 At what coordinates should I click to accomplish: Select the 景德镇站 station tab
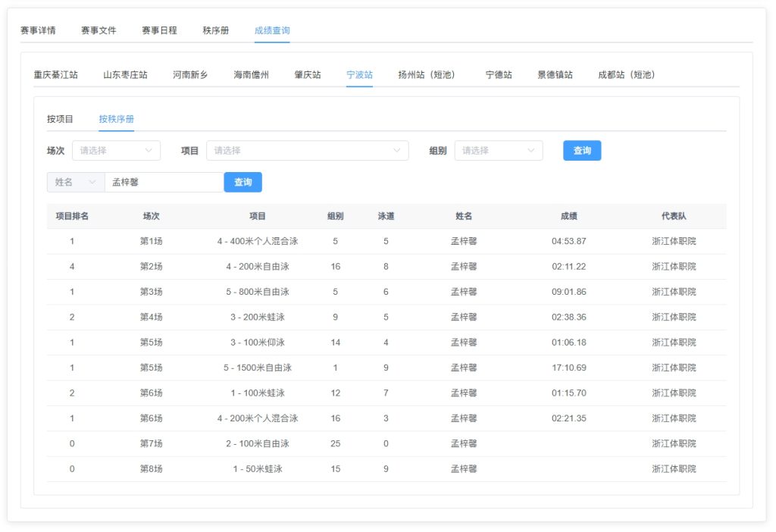click(x=555, y=75)
